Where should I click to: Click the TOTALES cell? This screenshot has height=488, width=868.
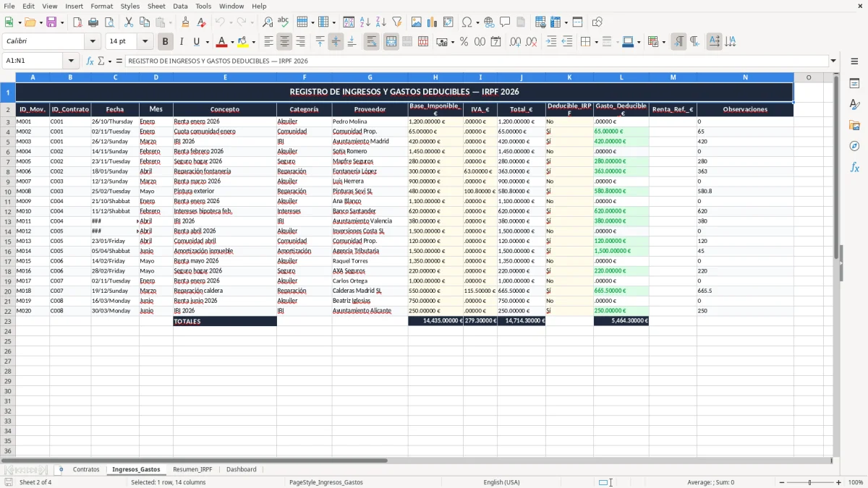[x=225, y=321]
